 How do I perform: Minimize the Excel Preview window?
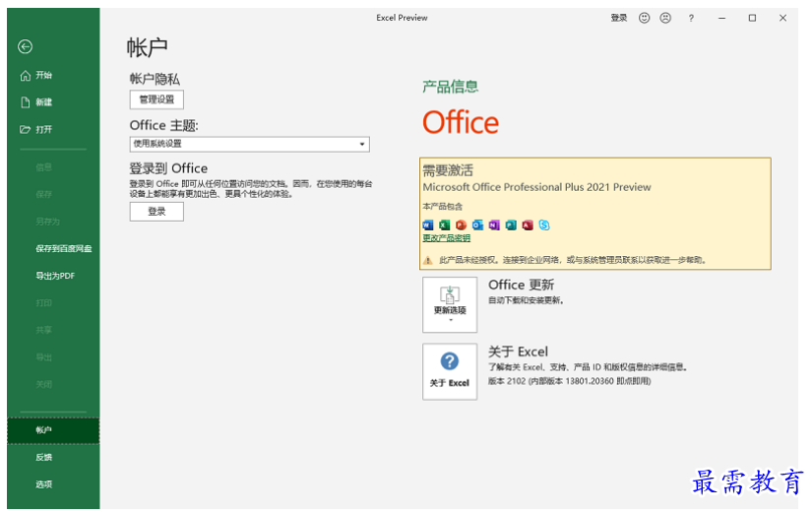point(721,18)
